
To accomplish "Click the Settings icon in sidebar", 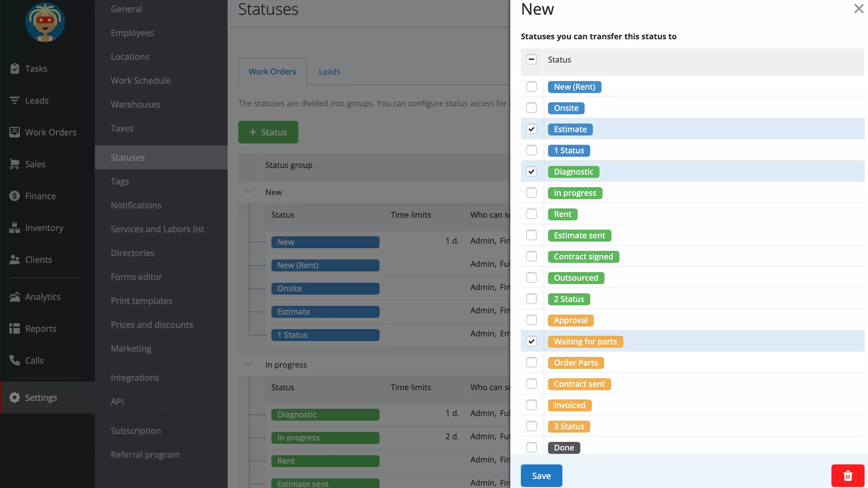I will [14, 397].
